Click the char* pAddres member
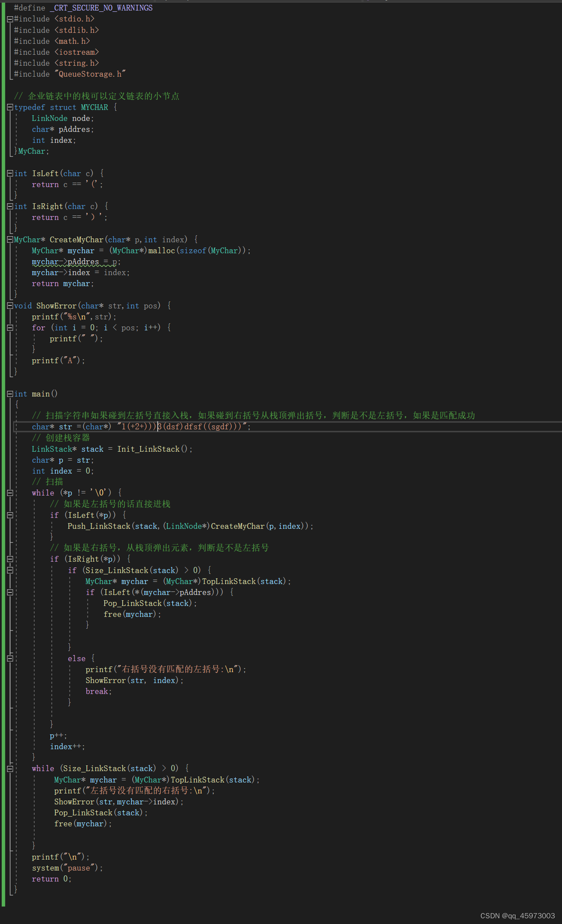 tap(63, 129)
